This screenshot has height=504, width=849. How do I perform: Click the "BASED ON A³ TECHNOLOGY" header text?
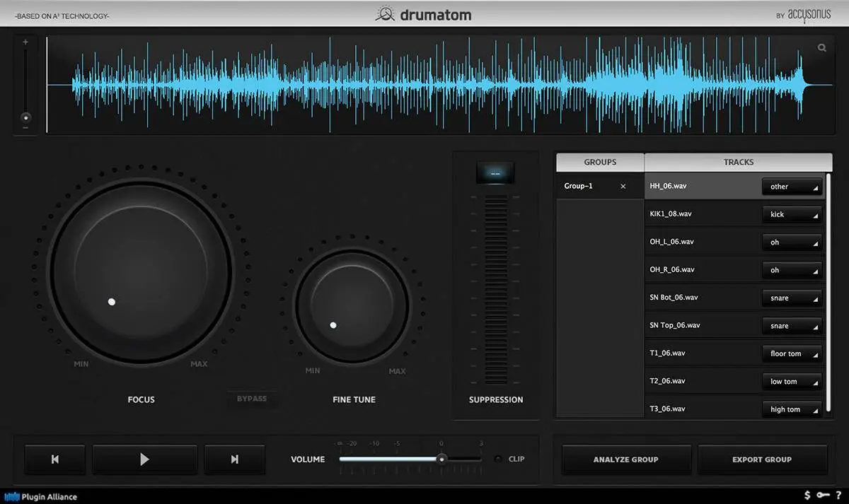click(x=62, y=16)
